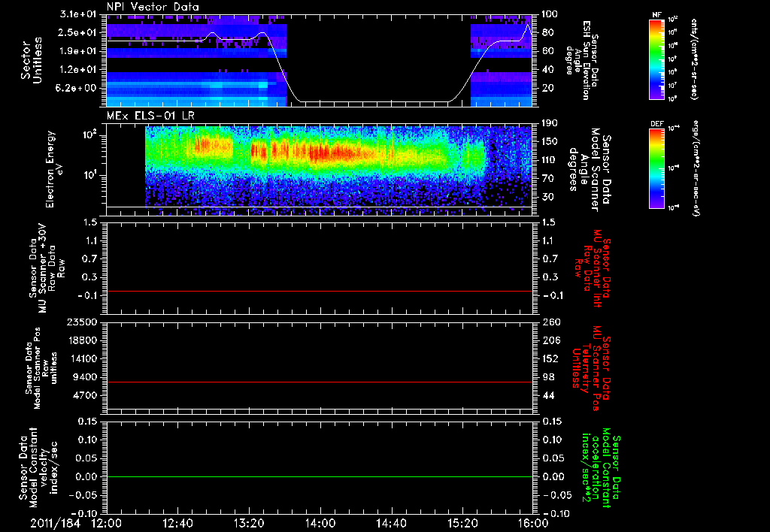Click the '1.9e+01' sector tick label
Viewport: 770px width, 532px height.
point(78,51)
